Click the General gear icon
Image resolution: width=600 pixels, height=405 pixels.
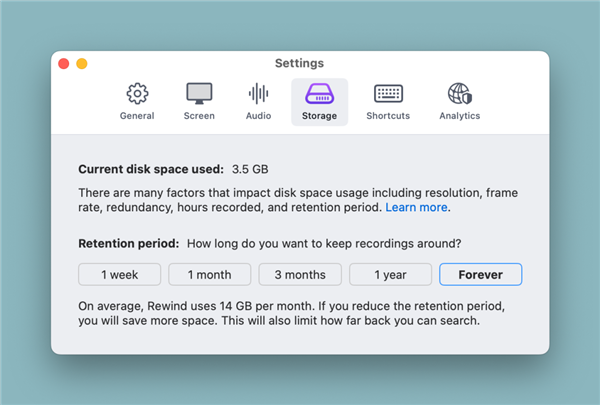[137, 94]
